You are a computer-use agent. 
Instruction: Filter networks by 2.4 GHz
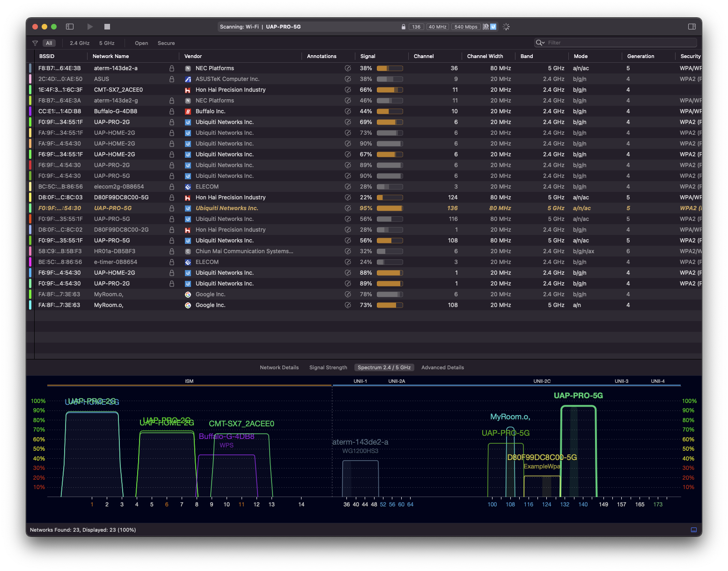click(x=80, y=43)
